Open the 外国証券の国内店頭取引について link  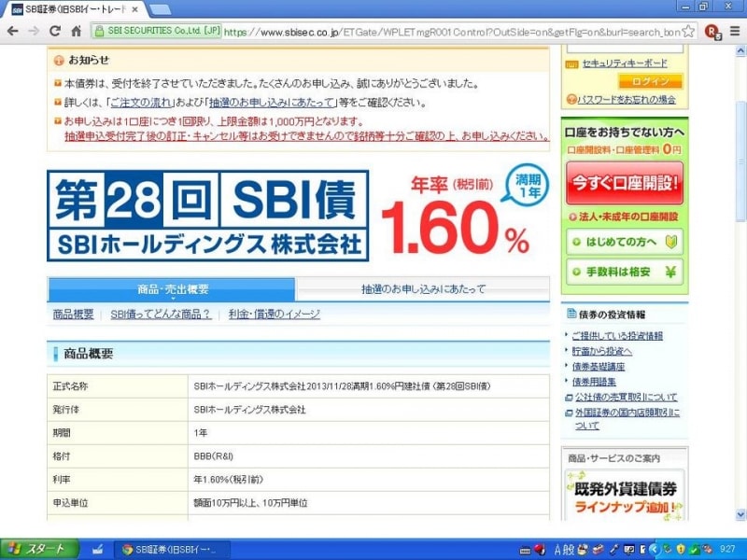[x=627, y=419]
